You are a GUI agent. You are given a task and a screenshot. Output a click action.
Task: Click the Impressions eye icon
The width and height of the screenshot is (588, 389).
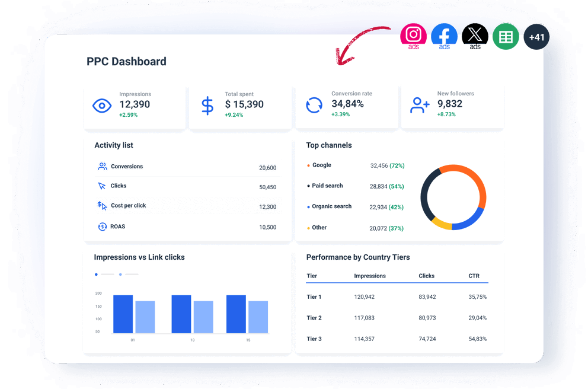click(102, 105)
